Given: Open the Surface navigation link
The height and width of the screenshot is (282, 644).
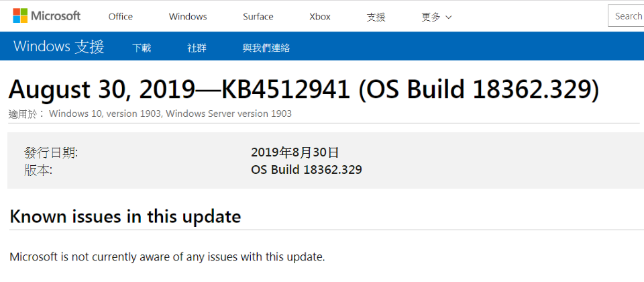Looking at the screenshot, I should pyautogui.click(x=258, y=17).
